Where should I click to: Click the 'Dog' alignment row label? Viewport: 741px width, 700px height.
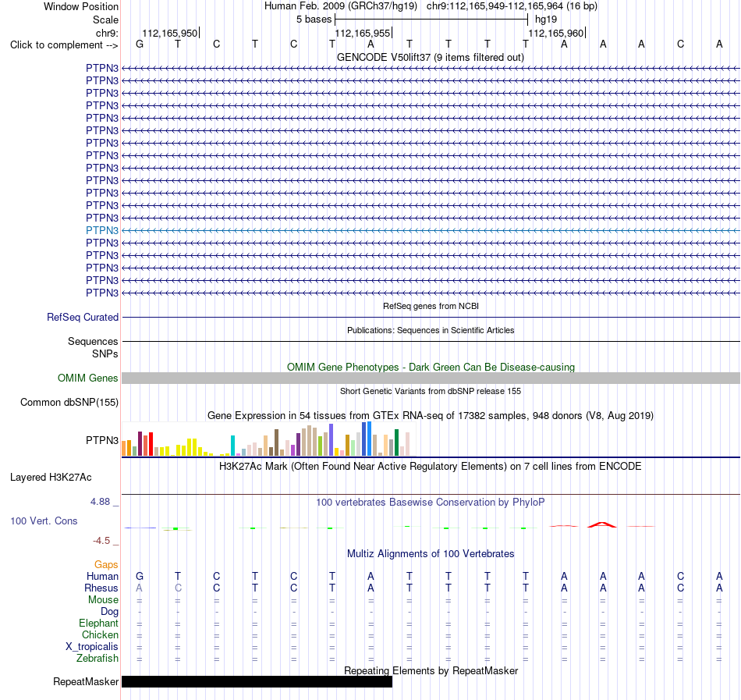coord(110,612)
